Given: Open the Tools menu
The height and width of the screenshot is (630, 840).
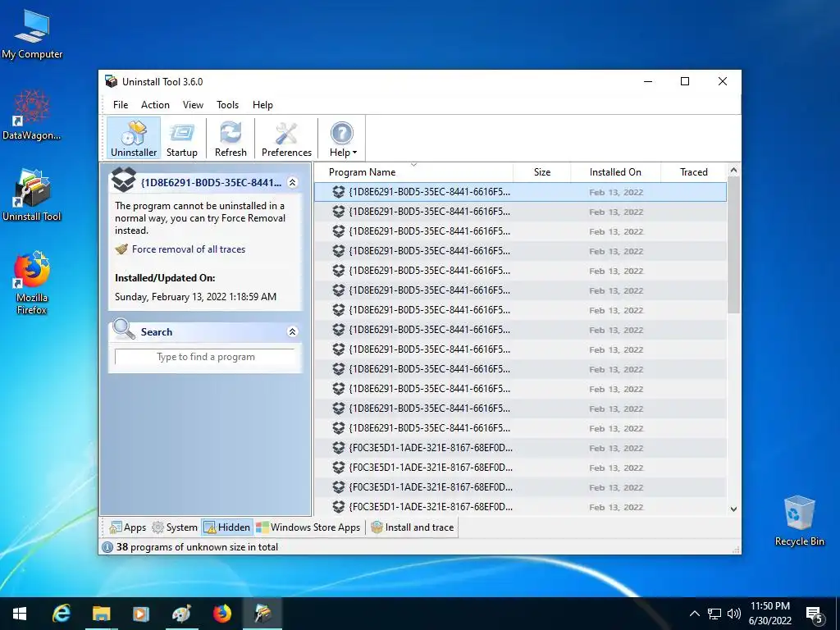Looking at the screenshot, I should pyautogui.click(x=228, y=105).
